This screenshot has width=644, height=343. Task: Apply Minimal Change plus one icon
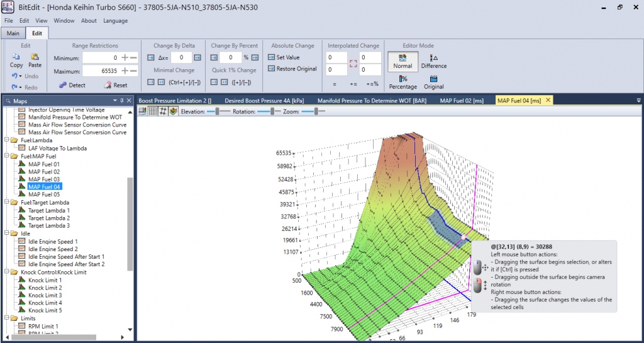(161, 82)
